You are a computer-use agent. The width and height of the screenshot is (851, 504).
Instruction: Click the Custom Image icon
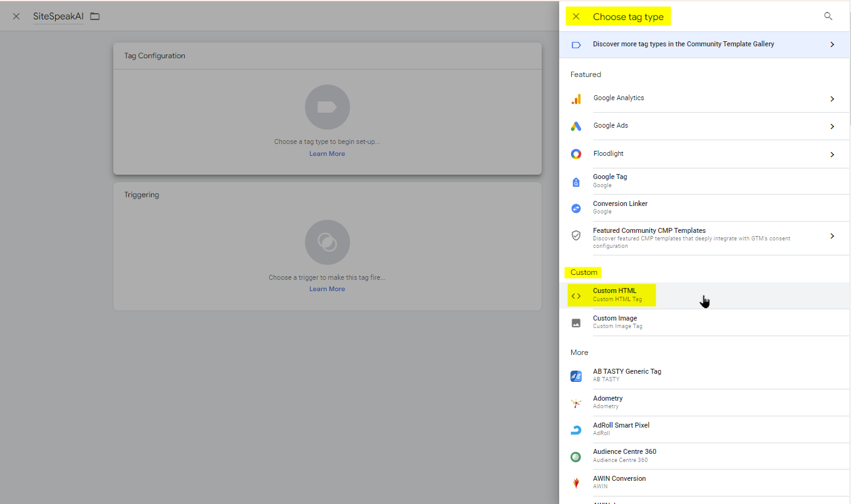coord(576,323)
